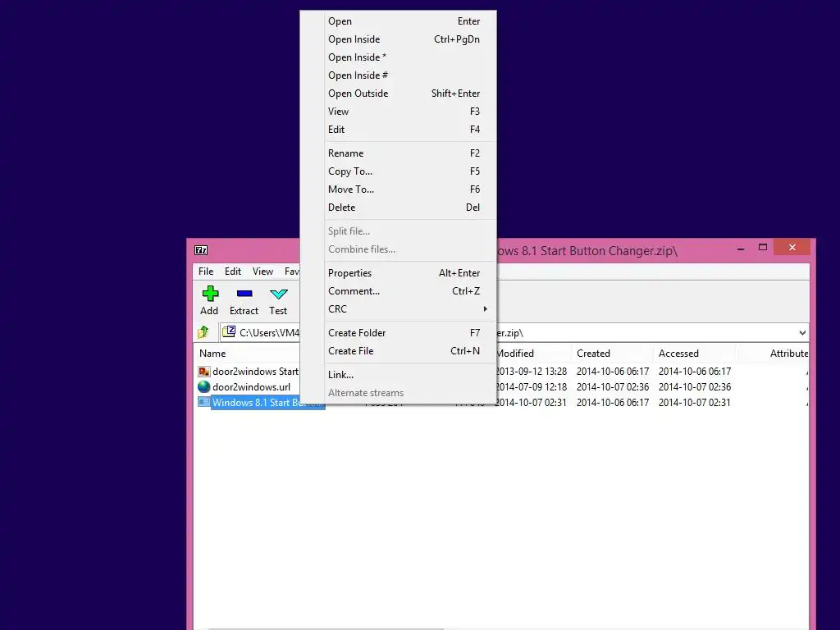Click modified date 2014-10-07 02:31
This screenshot has height=630, width=840.
click(531, 402)
